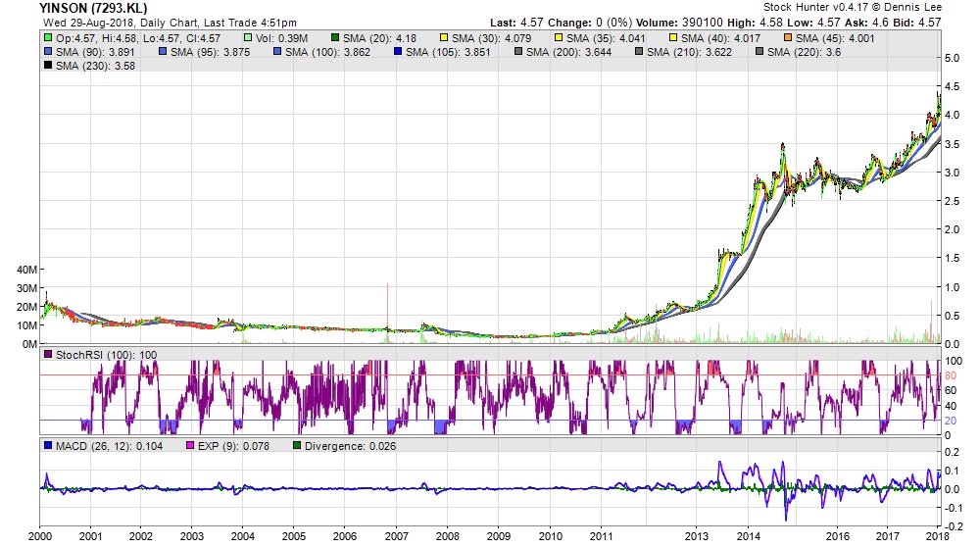Screen dimensions: 980x547
Task: Click the 'EXP (9): 0.078' label
Action: pyautogui.click(x=233, y=446)
